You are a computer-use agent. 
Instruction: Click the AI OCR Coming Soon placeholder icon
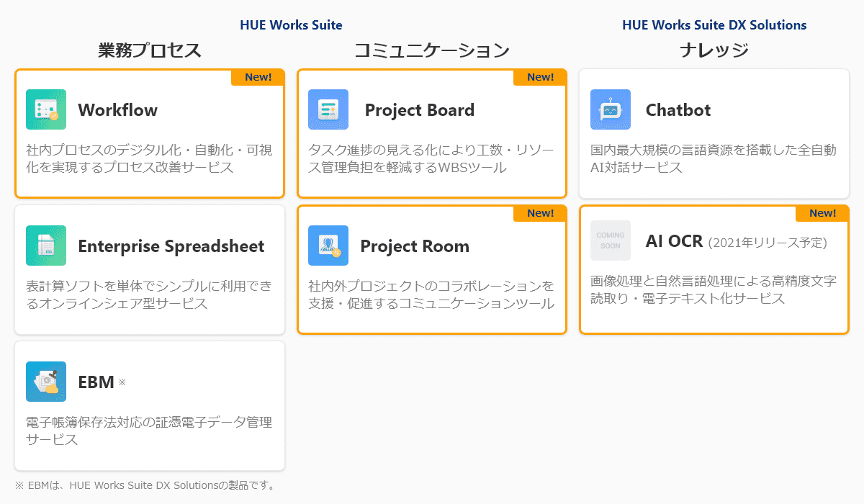coord(611,240)
